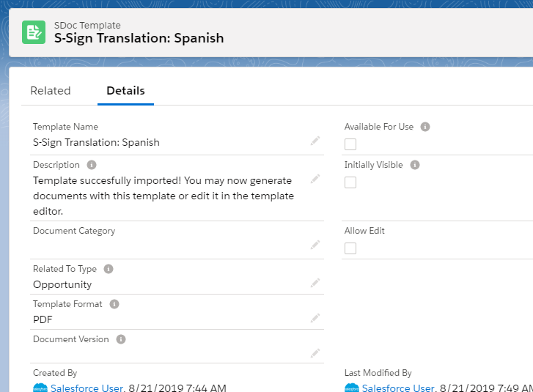Show info tooltip for Template Format
The width and height of the screenshot is (533, 392).
114,304
